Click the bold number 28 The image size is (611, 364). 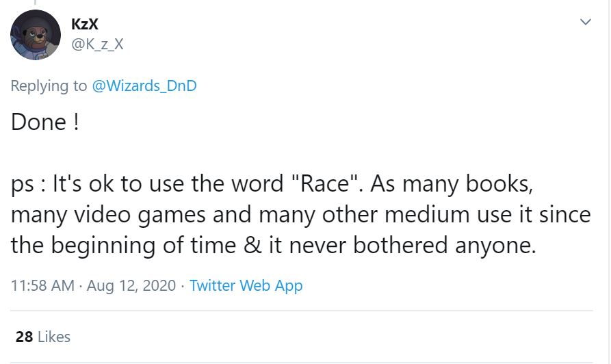[24, 337]
